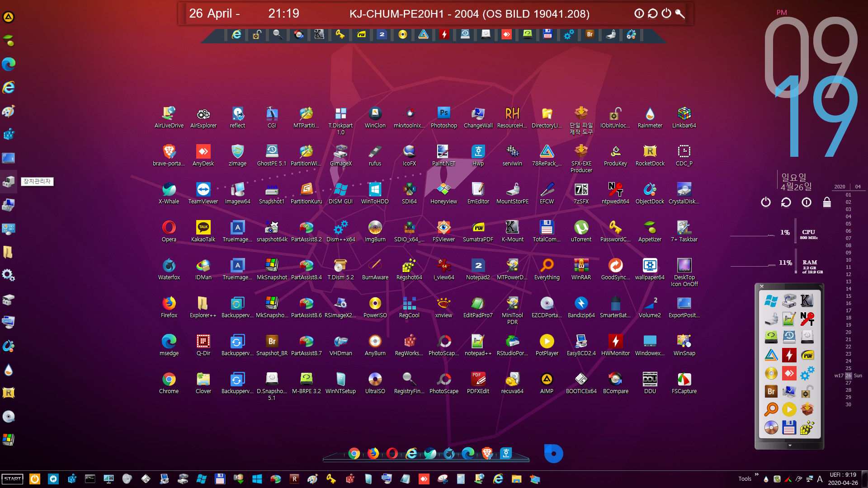
Task: Click the magnifier icon in top toolbar
Action: 278,34
